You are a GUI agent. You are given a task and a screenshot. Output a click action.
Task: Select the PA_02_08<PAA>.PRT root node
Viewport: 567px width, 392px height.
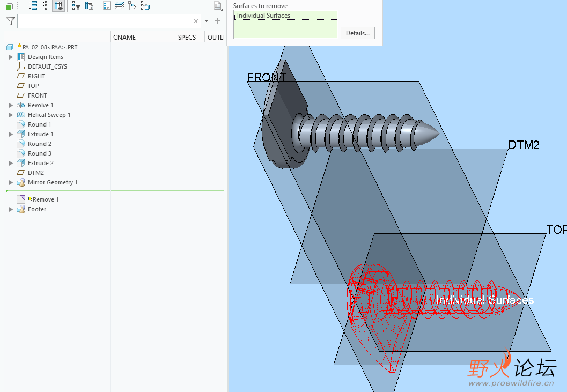[x=50, y=47]
